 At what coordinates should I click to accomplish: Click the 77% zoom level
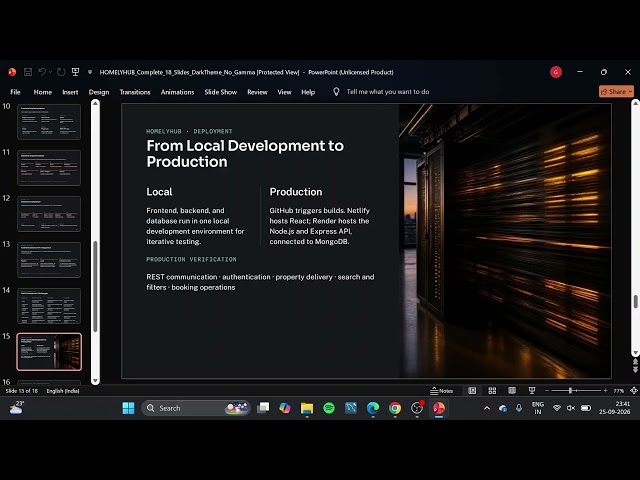[x=618, y=391]
